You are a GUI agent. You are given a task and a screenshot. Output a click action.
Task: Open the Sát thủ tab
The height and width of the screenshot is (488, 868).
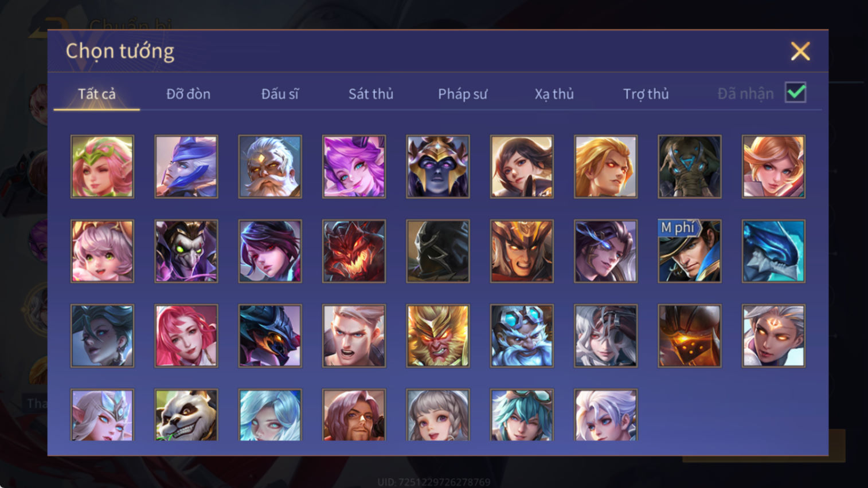[x=371, y=94]
